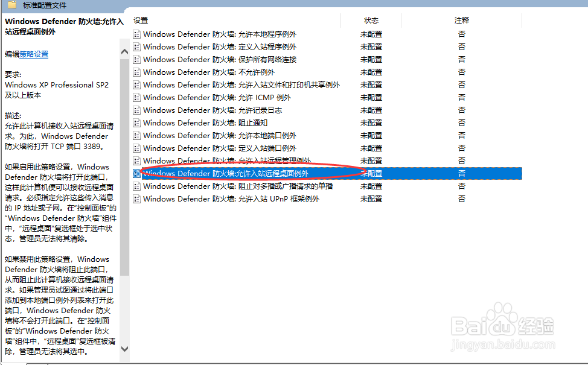Click the 标准配置文件 header title
588x365 pixels.
(x=45, y=5)
